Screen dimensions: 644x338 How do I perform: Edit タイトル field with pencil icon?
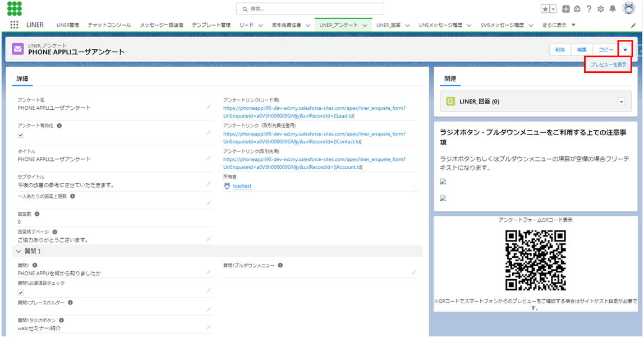(x=209, y=158)
